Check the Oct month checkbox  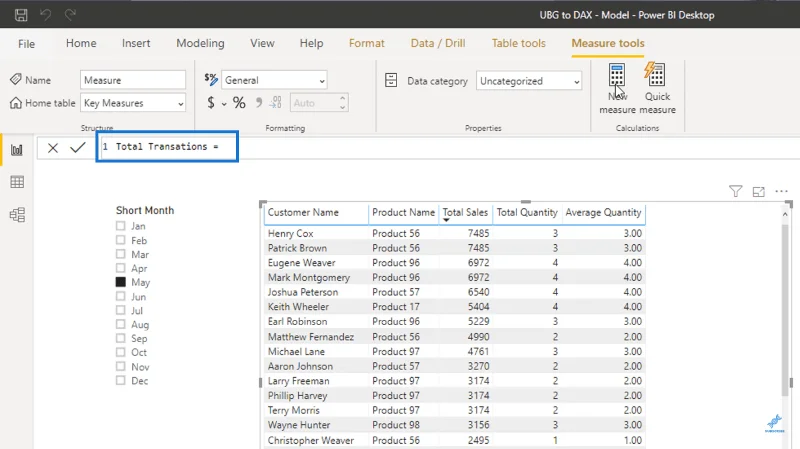pyautogui.click(x=120, y=352)
